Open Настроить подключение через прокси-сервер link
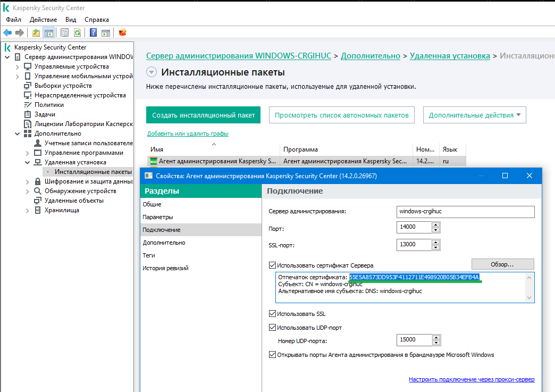The image size is (555, 392). [472, 380]
